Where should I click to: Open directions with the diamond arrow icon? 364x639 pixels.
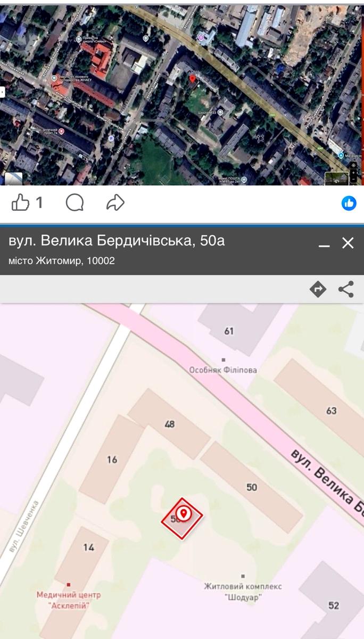[x=318, y=289]
